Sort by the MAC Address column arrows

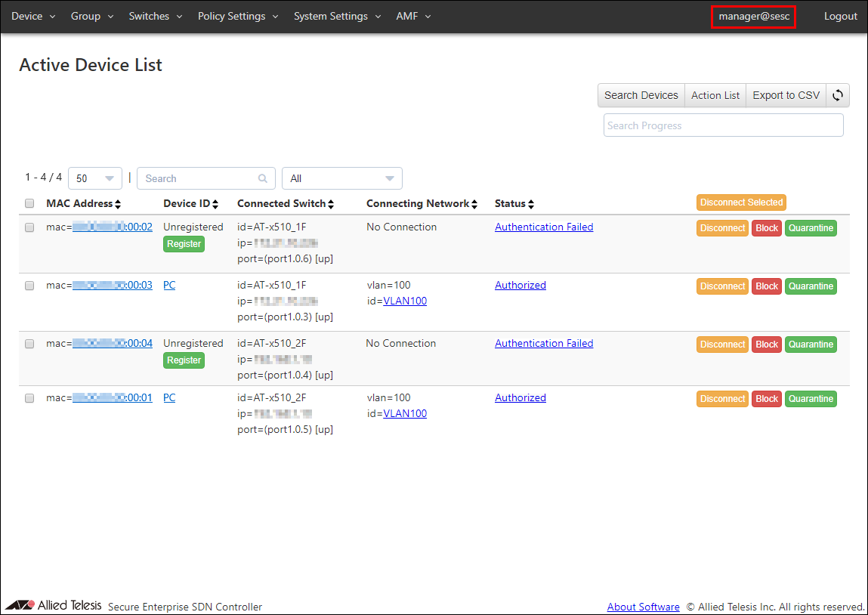pyautogui.click(x=118, y=204)
